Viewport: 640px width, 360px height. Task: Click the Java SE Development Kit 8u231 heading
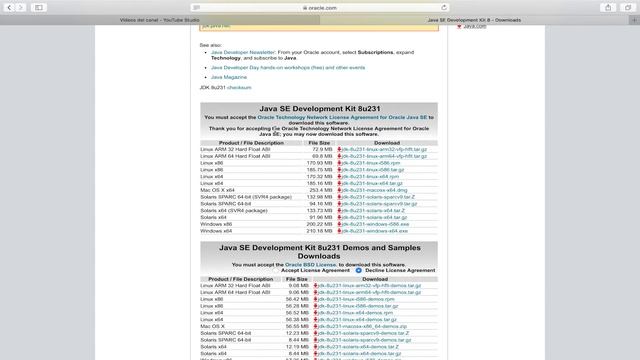(x=320, y=109)
